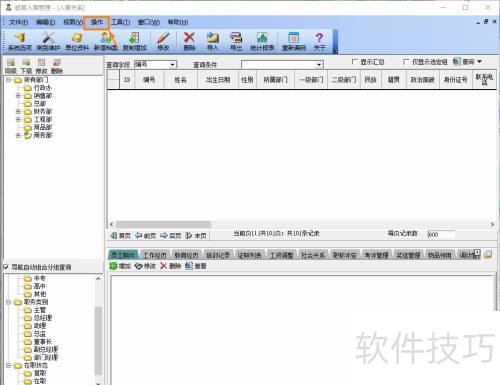Open the 编辑 menu

coord(46,22)
